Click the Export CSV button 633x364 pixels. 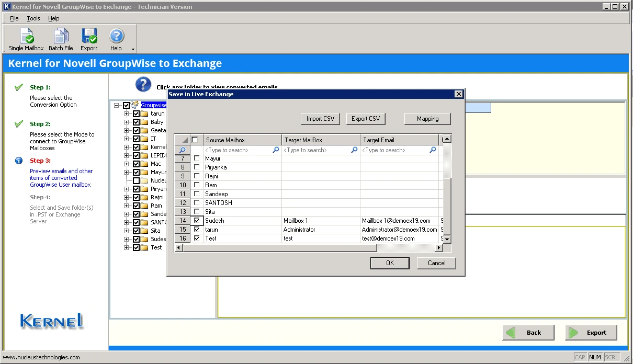(x=366, y=119)
